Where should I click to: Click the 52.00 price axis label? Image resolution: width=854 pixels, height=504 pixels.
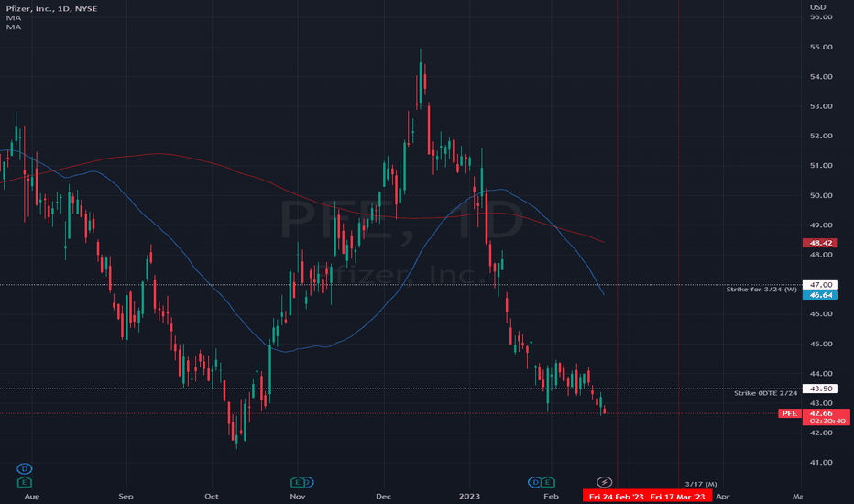pos(821,137)
